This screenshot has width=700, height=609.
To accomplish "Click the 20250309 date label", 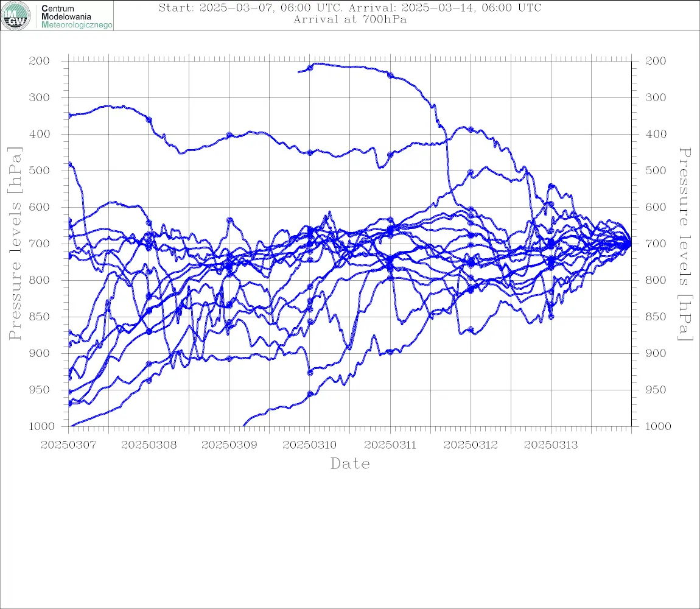I will click(229, 445).
